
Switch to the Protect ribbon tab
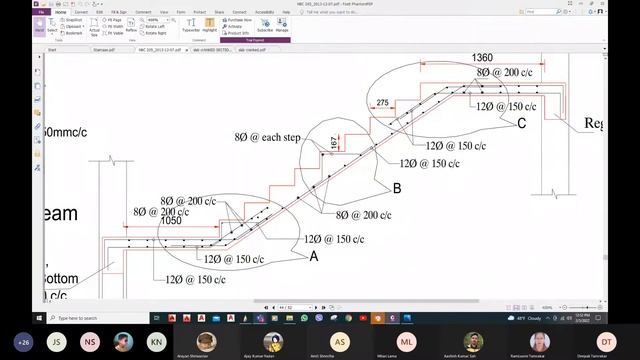tap(200, 12)
